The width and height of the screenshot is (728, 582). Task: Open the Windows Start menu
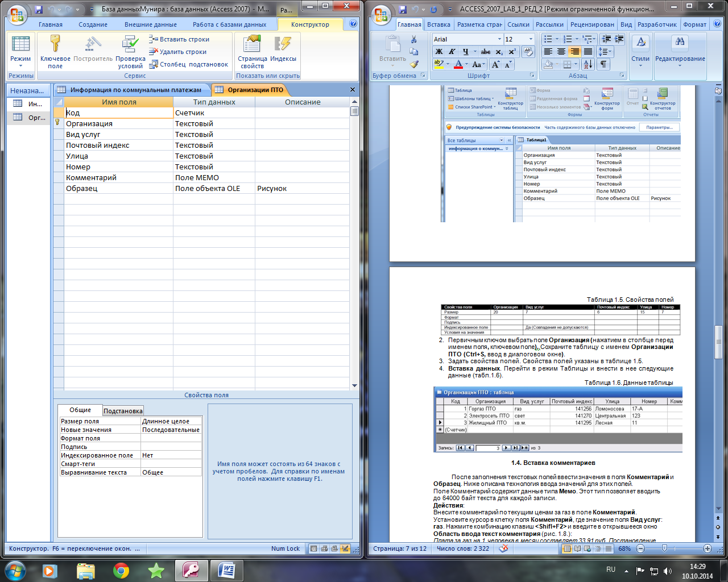click(x=15, y=570)
